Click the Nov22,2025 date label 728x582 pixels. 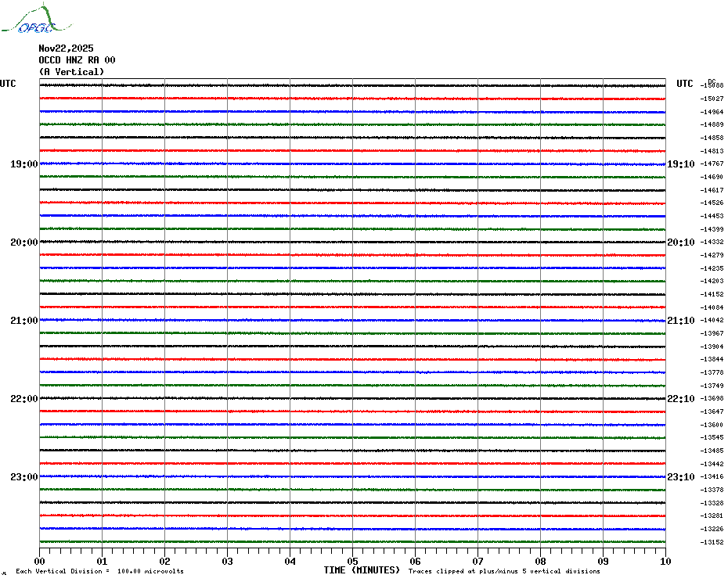pyautogui.click(x=66, y=48)
